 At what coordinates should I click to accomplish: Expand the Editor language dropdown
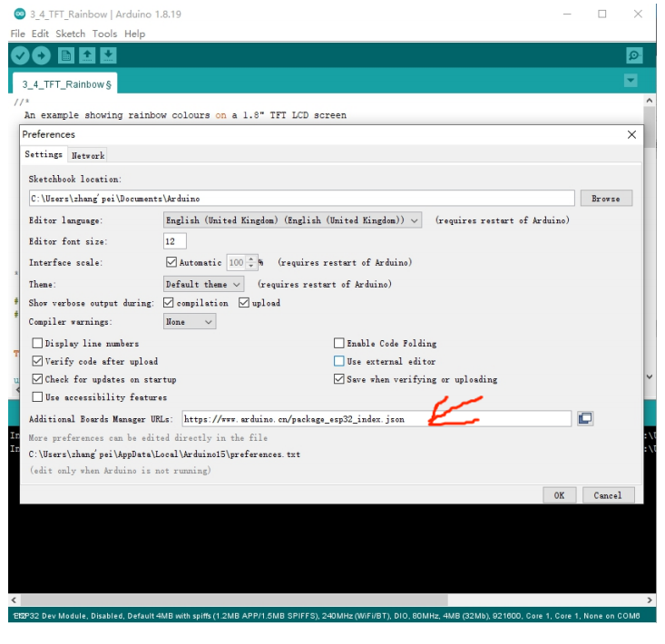[292, 220]
